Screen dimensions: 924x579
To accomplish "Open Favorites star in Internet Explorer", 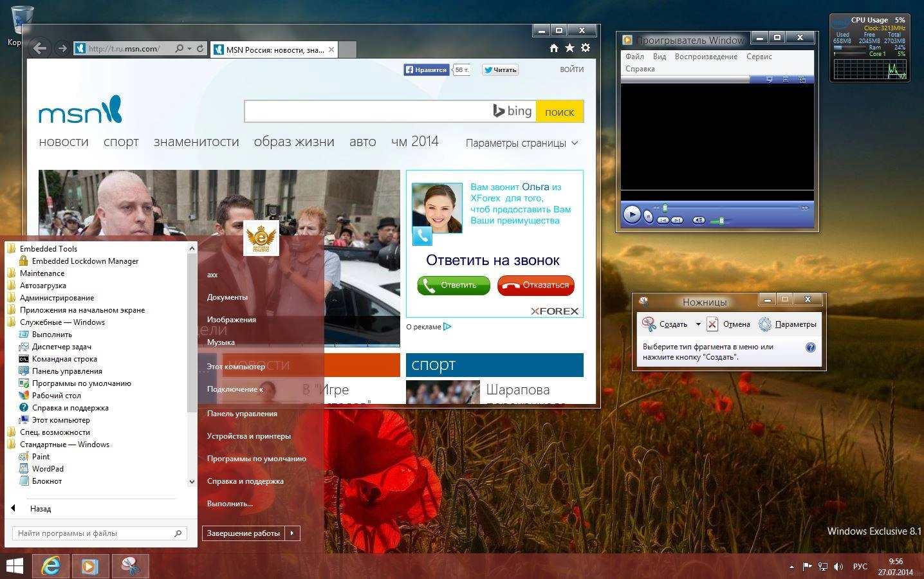I will [x=569, y=48].
